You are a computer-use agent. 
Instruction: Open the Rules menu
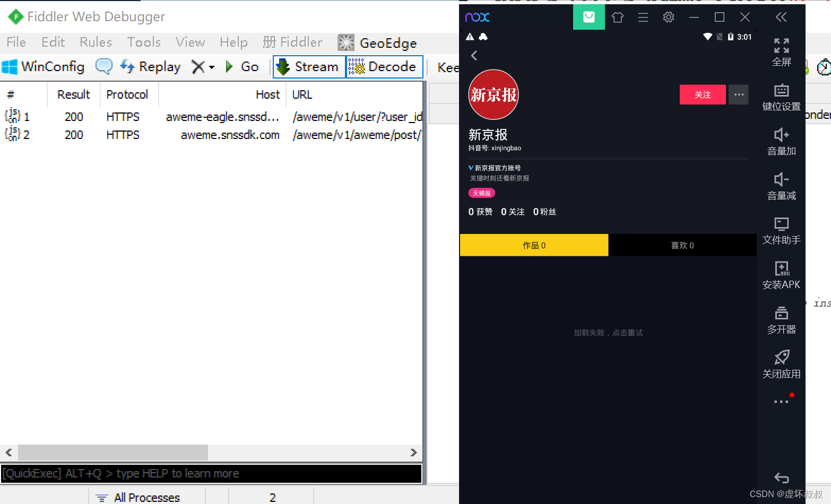click(96, 42)
